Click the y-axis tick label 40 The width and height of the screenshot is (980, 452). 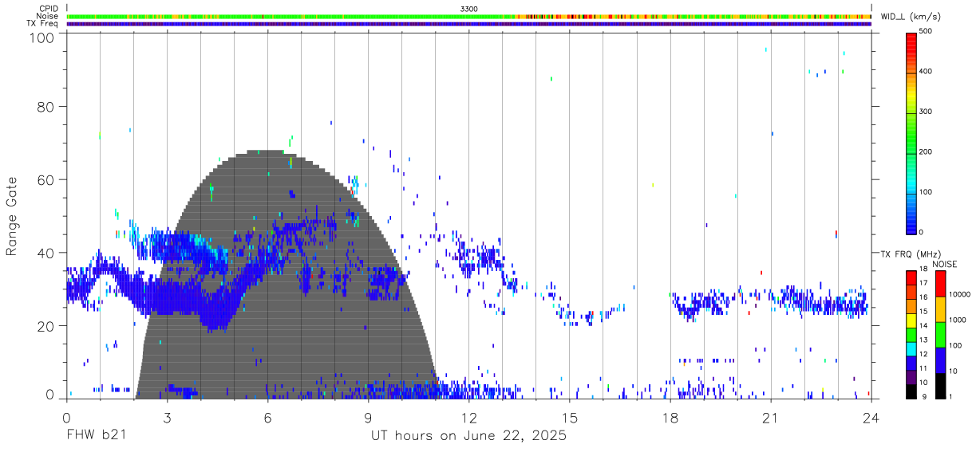[x=47, y=253]
